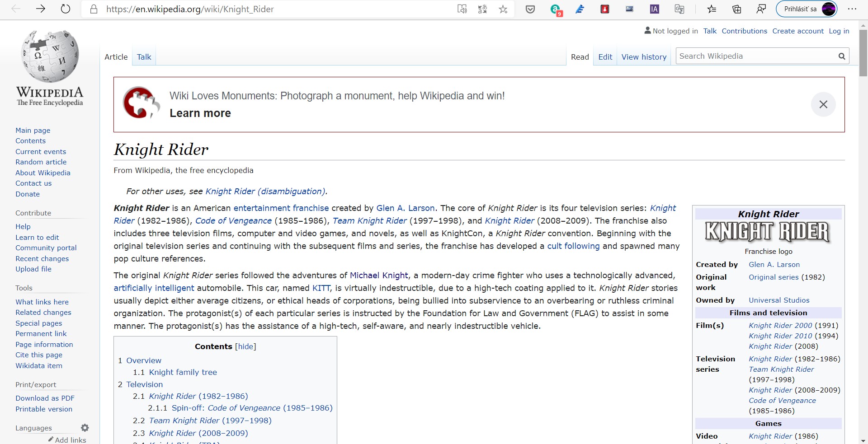Click the Wiki Loves Monuments banner logo

click(x=142, y=103)
